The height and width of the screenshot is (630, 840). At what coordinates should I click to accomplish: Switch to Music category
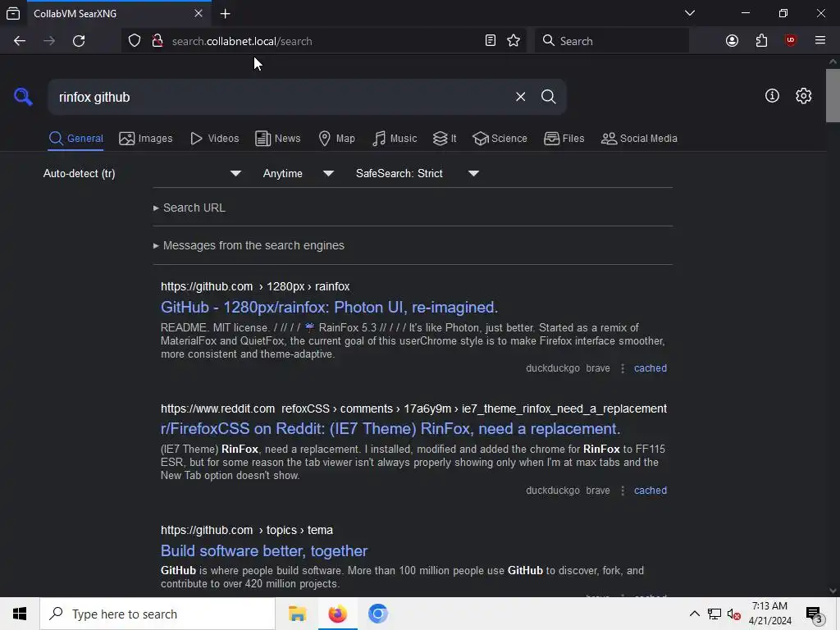[x=395, y=138]
